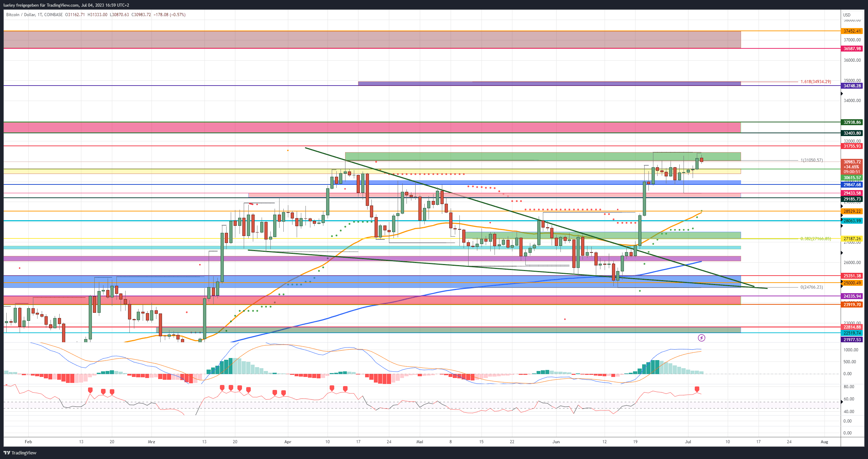Select the 25000.49 orange price label
The height and width of the screenshot is (459, 868).
(x=852, y=283)
